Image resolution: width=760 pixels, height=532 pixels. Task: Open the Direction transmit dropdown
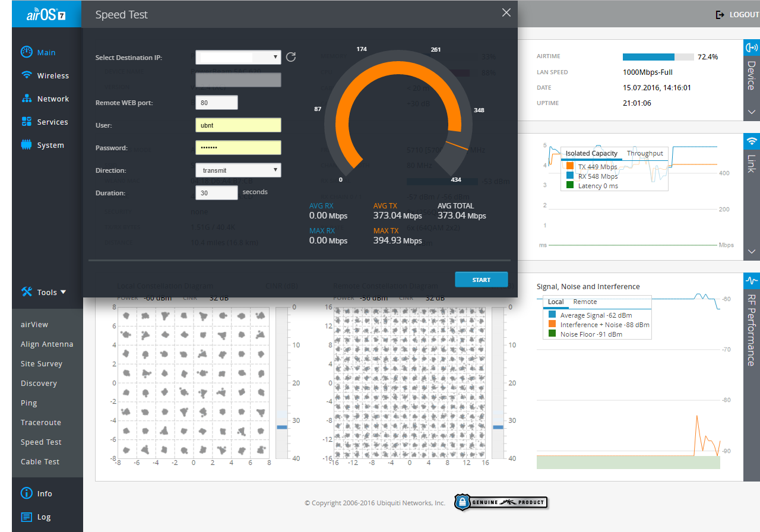point(238,170)
